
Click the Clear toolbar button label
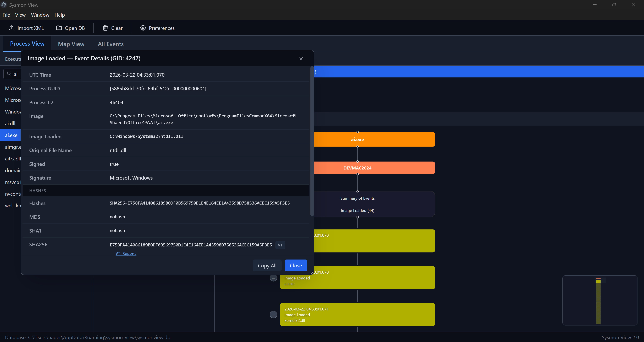[x=117, y=28]
